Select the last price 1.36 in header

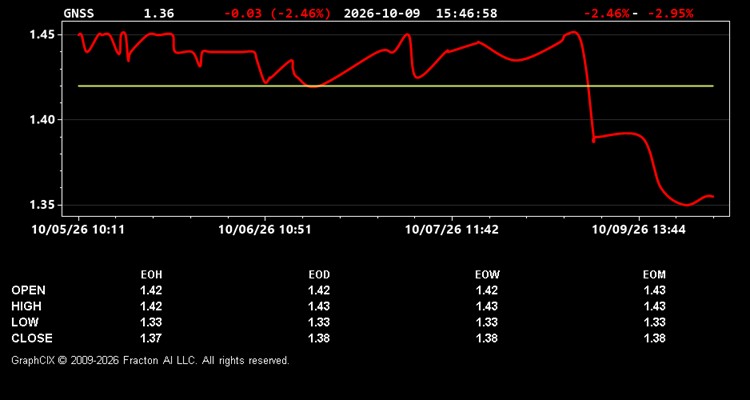[x=159, y=13]
